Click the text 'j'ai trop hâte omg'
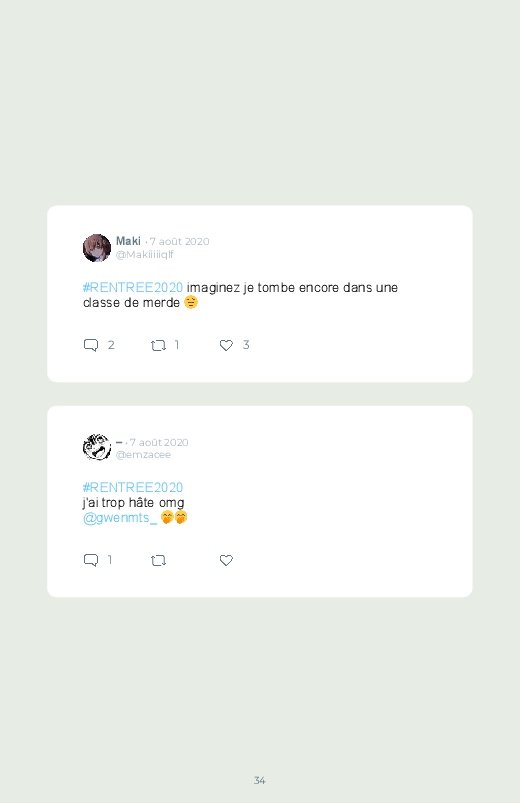The width and height of the screenshot is (520, 803). click(134, 503)
